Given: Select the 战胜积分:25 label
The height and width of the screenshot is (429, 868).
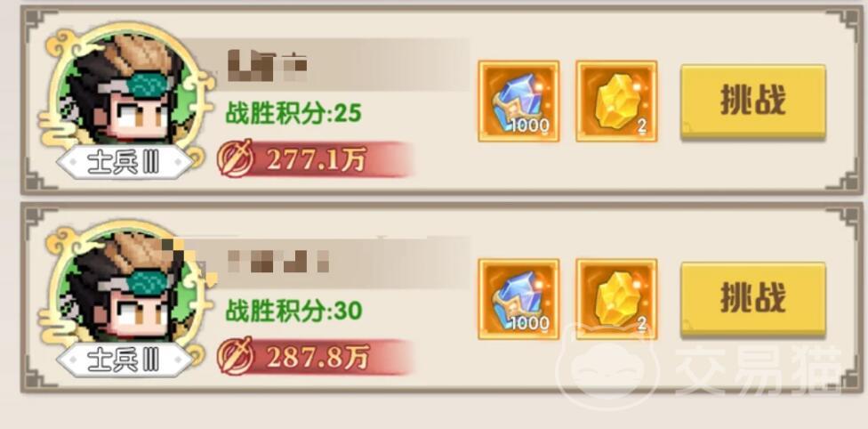Looking at the screenshot, I should pos(293,114).
